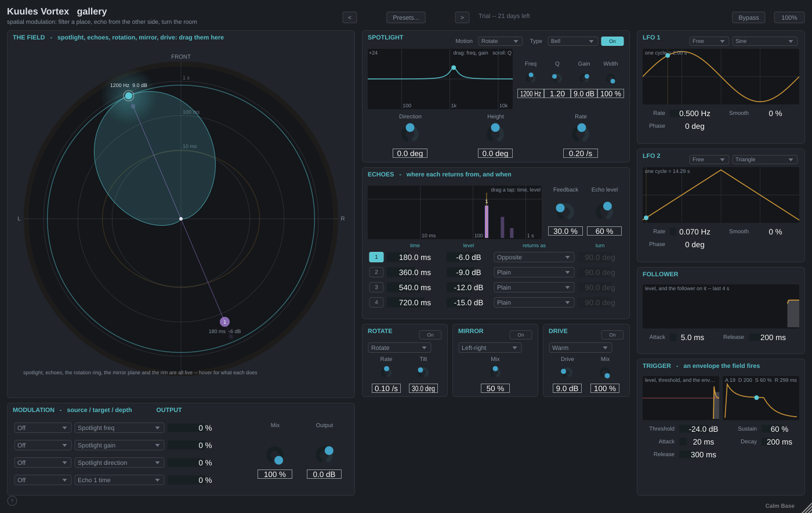The width and height of the screenshot is (812, 513).
Task: Click the Spotlight Direction knob
Action: [x=410, y=132]
